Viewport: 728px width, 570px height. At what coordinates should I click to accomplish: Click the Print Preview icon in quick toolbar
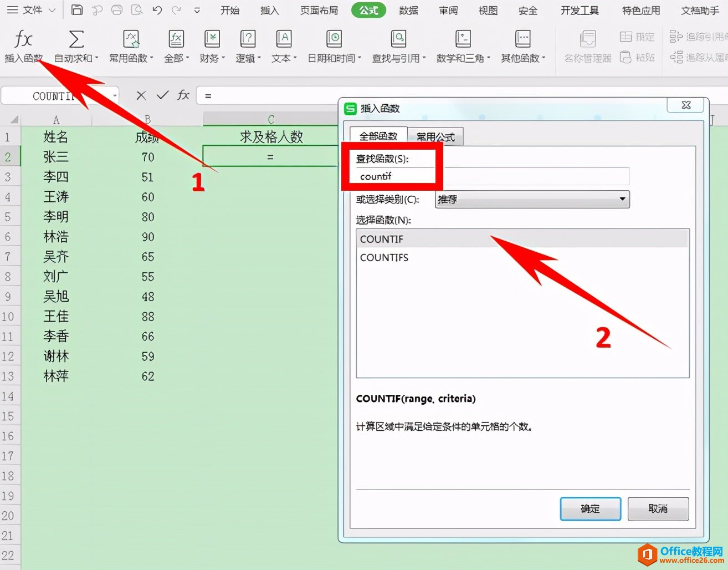137,10
